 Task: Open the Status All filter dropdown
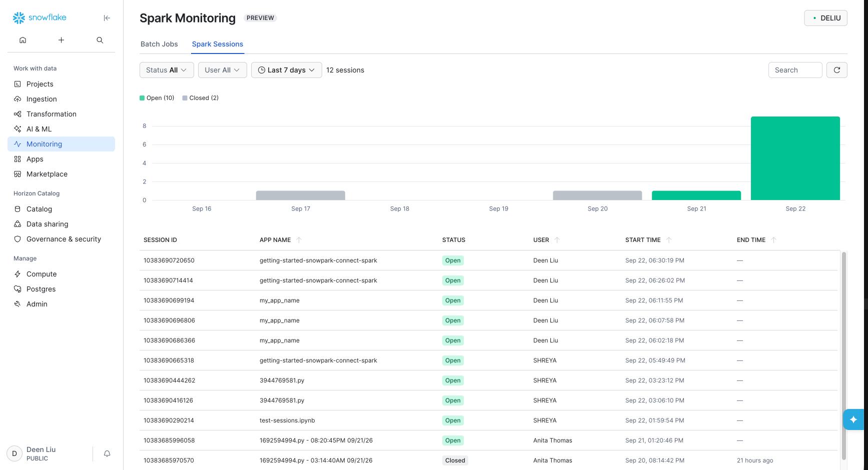point(167,70)
